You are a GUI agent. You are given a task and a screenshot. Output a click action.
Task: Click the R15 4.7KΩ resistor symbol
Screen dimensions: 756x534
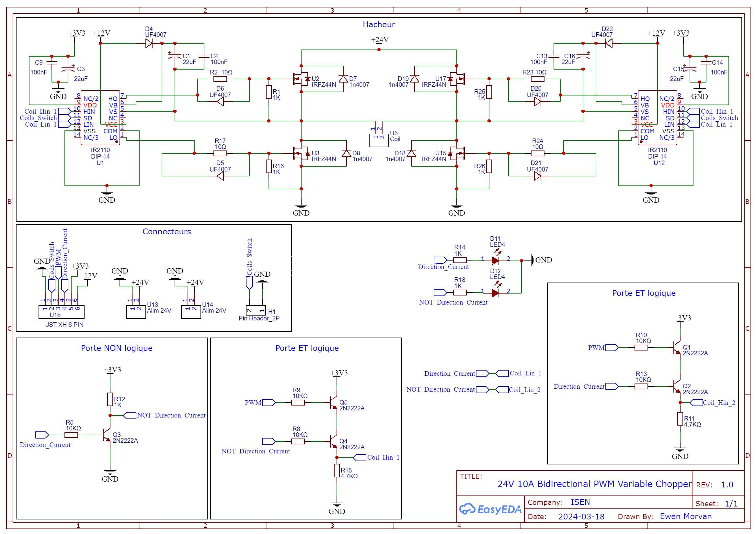point(337,471)
